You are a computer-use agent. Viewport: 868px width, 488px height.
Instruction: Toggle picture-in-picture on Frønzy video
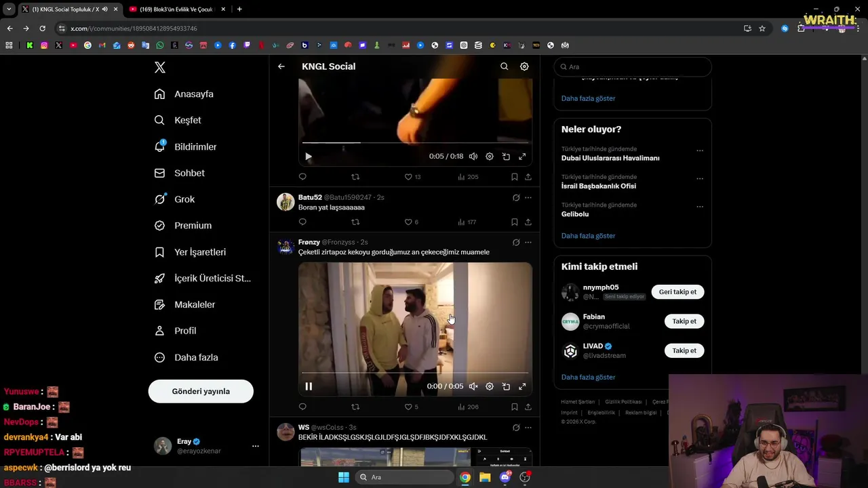tap(506, 386)
